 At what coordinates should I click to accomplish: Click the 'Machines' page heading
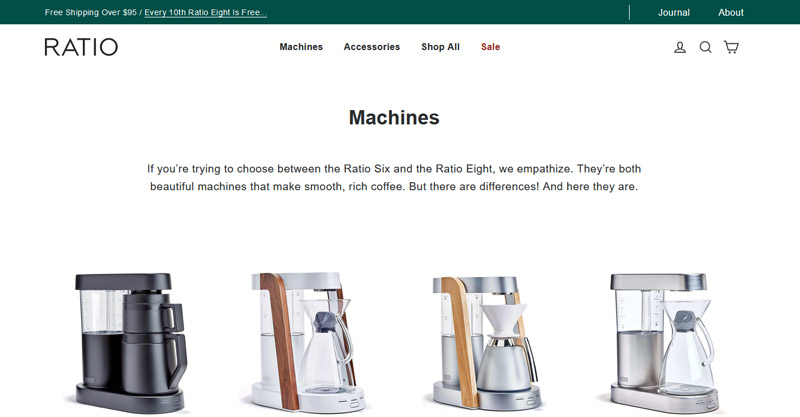[394, 118]
